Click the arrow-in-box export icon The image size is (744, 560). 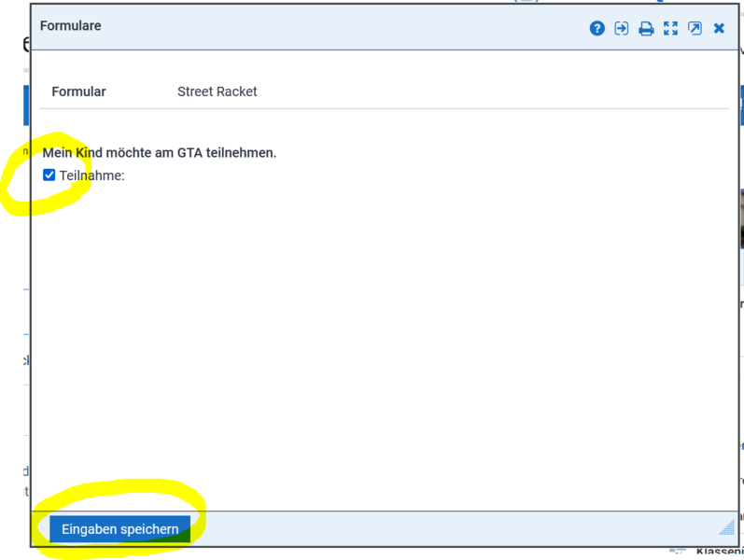(x=622, y=28)
